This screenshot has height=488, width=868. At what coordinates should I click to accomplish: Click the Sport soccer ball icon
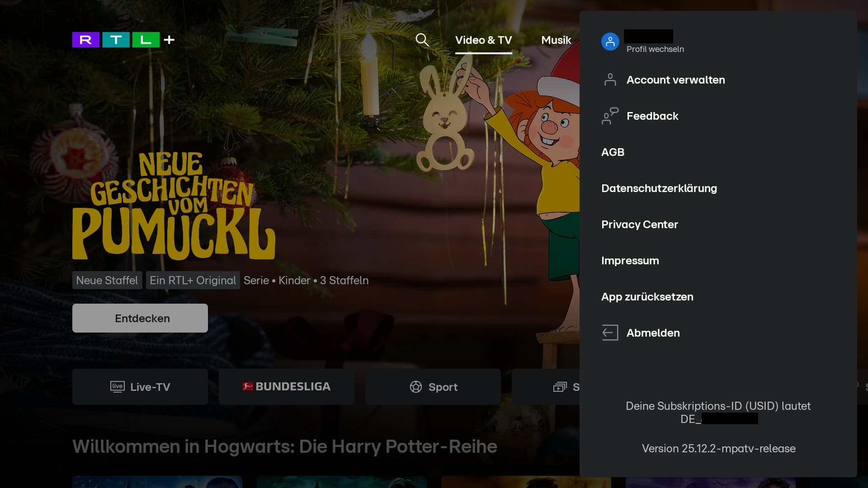pos(415,387)
